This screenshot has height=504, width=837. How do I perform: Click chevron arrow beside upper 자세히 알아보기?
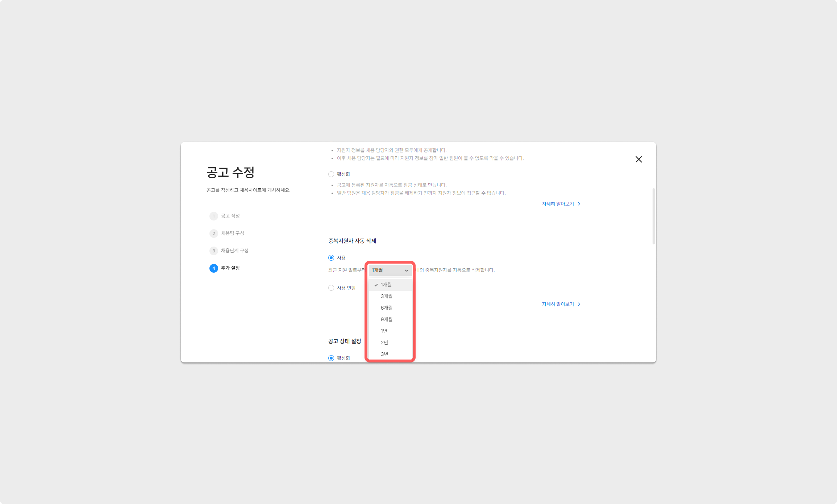click(579, 204)
